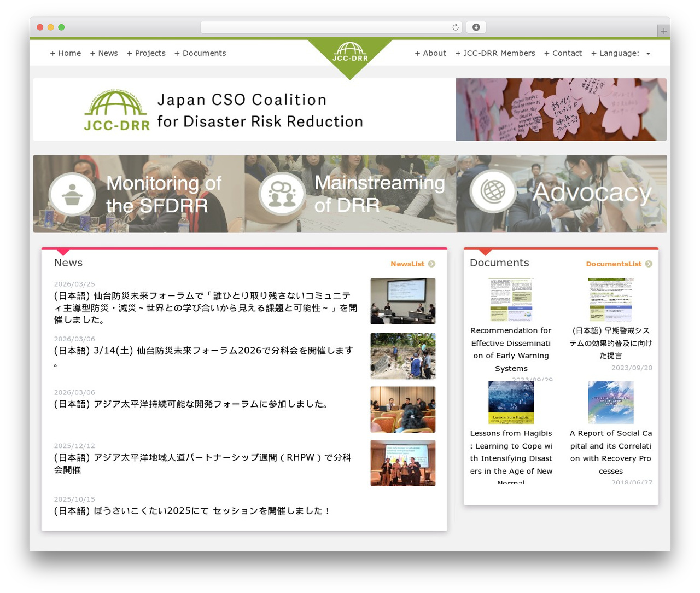Select the Documents menu item
Screen dimensions: 700x593
[200, 53]
